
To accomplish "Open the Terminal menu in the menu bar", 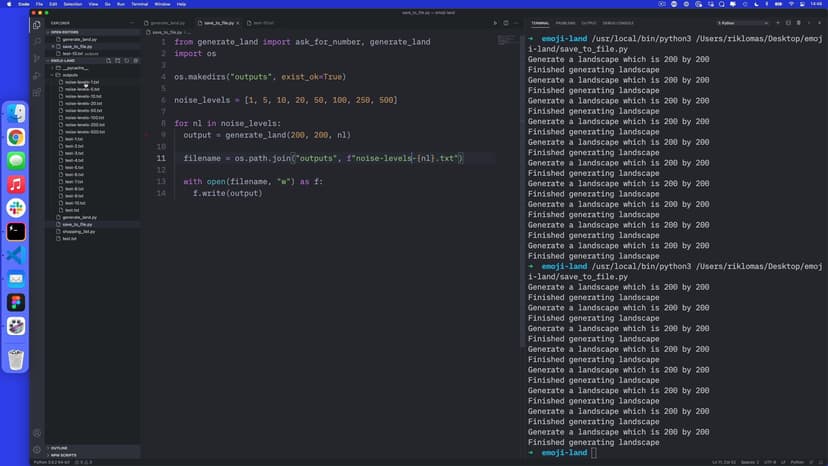I will (x=139, y=4).
